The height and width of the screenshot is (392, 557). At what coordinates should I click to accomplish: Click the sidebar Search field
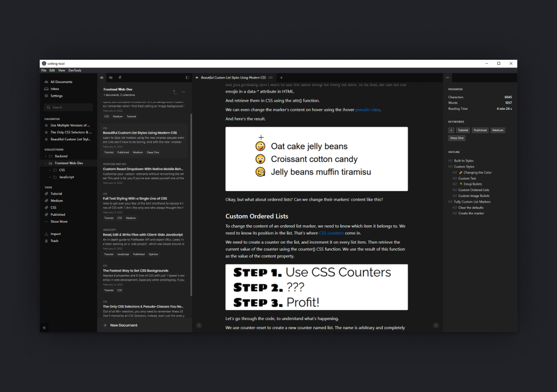coord(69,107)
